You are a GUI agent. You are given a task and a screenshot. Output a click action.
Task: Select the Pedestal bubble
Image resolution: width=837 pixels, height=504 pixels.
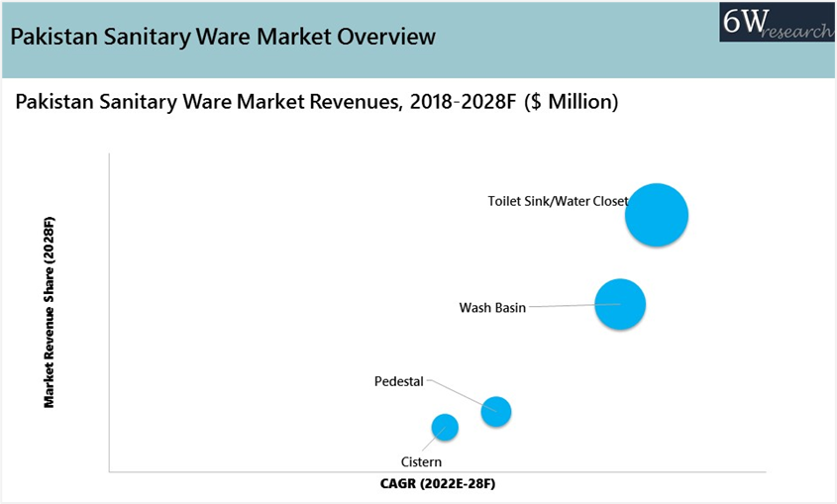coord(496,411)
